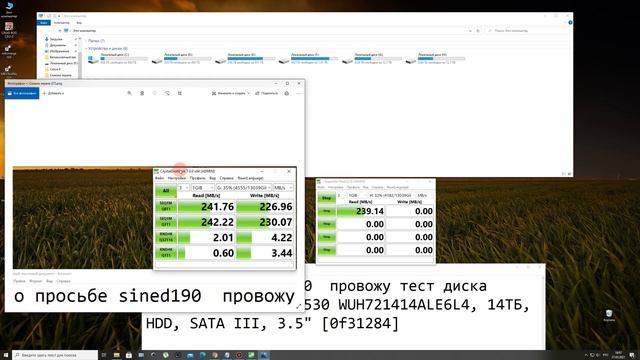
Task: Click the print icon in Photos toolbar
Action: (x=287, y=93)
